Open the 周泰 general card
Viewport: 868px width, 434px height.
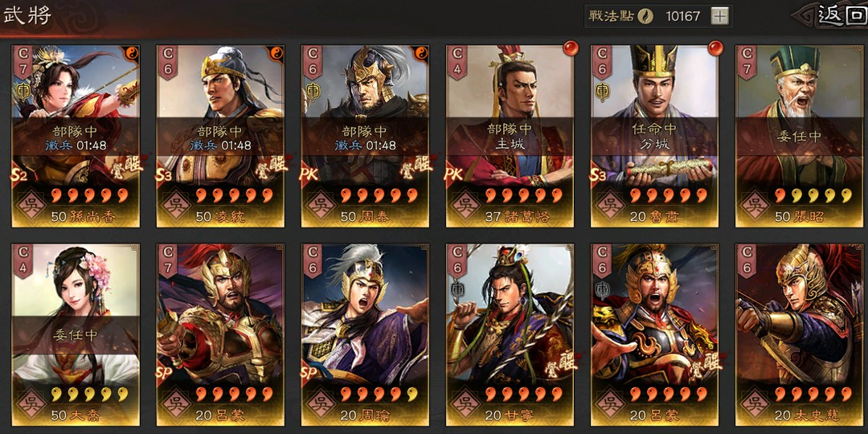[x=366, y=136]
